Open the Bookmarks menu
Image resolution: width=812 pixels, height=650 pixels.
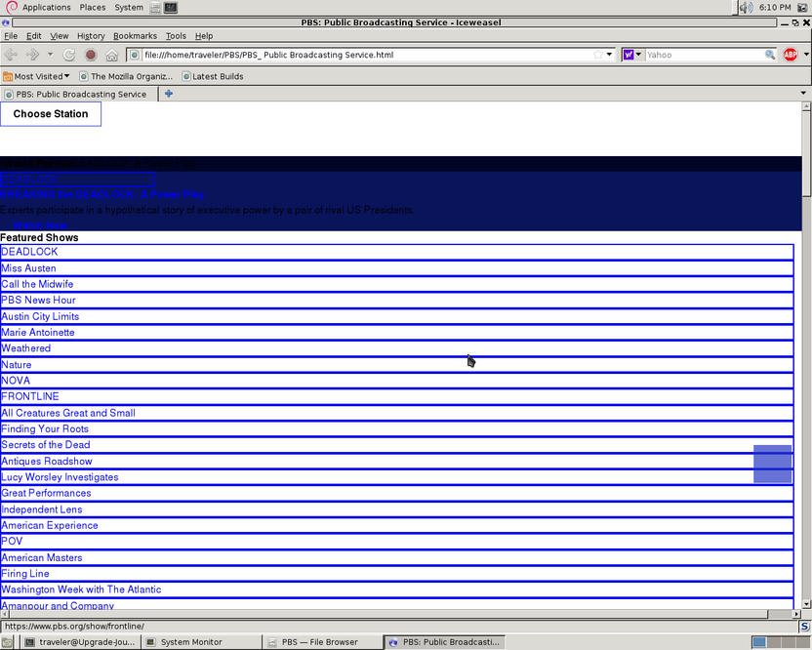[x=135, y=36]
